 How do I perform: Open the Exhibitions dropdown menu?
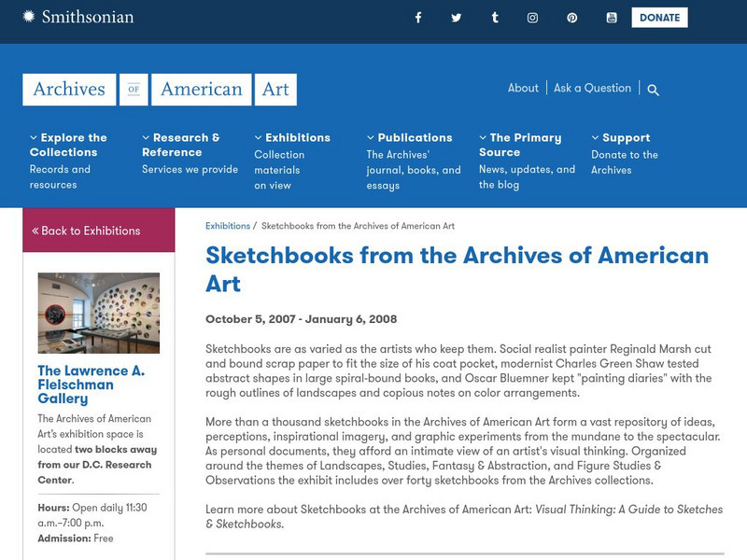[x=292, y=137]
